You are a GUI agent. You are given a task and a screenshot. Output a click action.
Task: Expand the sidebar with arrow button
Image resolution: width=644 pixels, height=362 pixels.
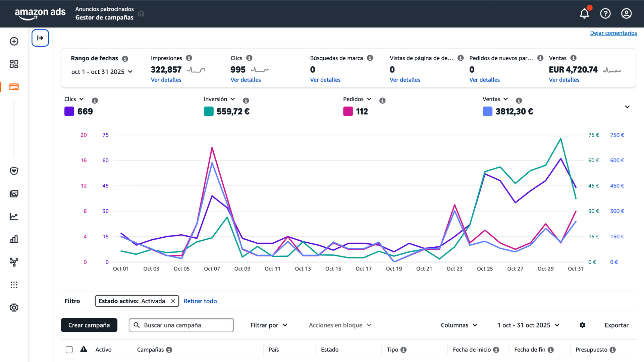pos(40,38)
